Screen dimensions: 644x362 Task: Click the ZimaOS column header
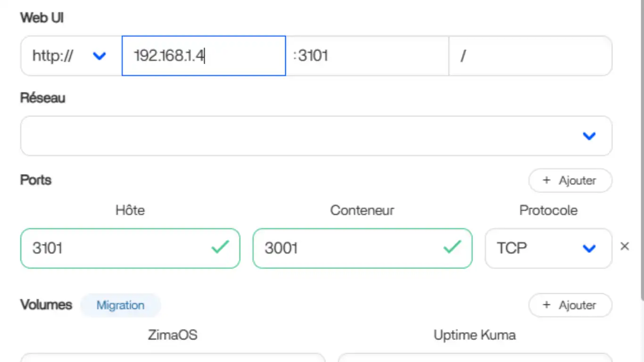point(173,335)
